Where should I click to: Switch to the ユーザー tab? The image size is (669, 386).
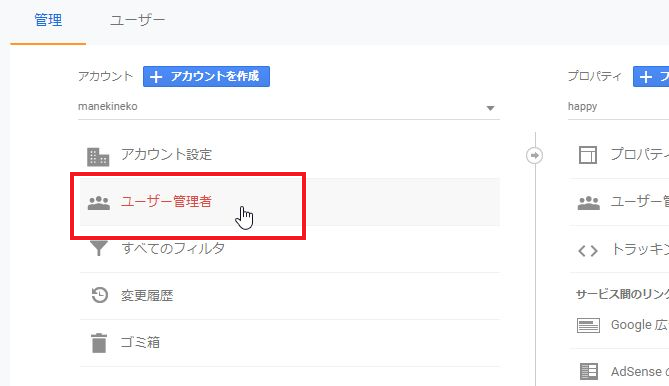click(x=137, y=20)
